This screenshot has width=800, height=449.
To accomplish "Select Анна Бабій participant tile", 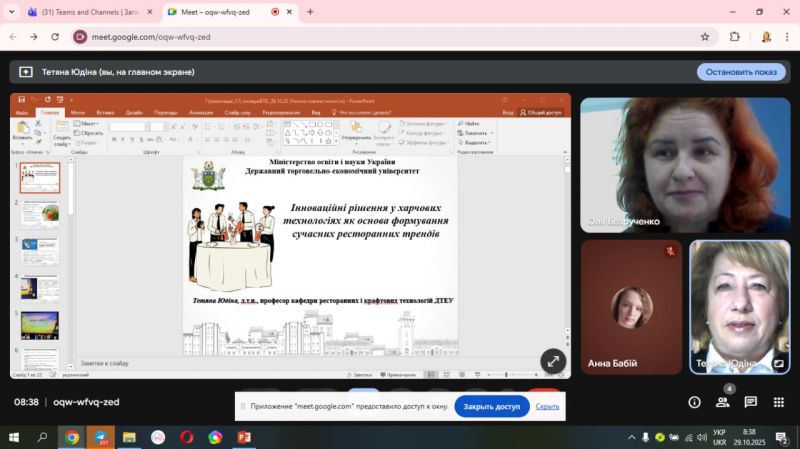I will [x=631, y=307].
